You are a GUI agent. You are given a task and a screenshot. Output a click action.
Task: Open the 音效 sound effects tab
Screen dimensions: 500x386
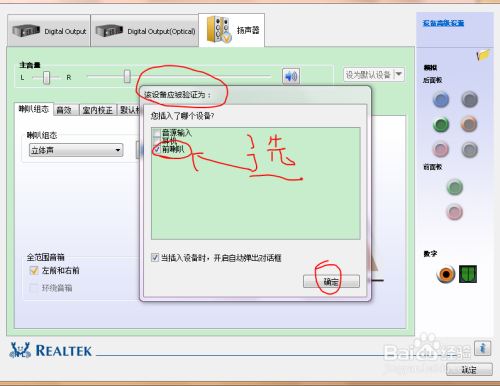point(66,110)
